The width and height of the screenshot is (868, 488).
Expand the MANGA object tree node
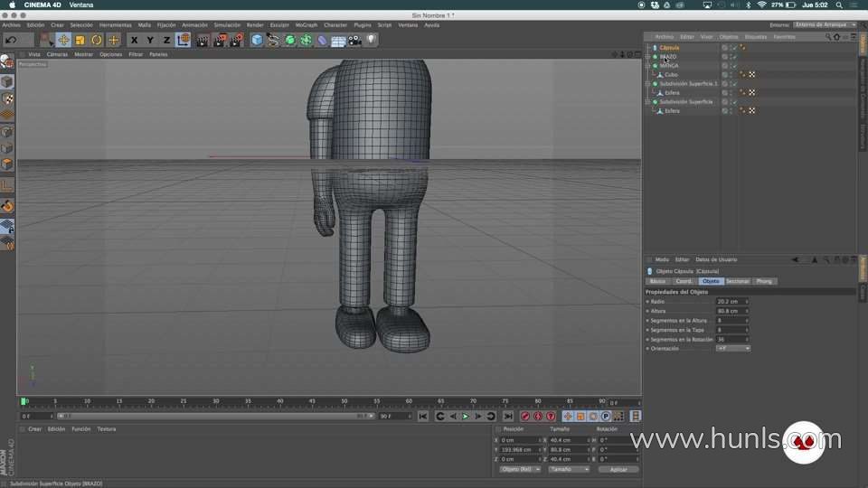647,66
